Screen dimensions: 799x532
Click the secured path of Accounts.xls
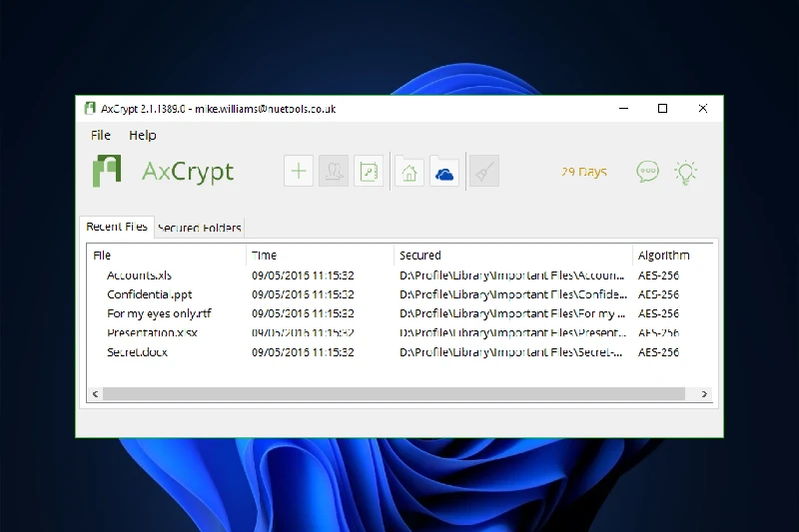click(x=511, y=275)
